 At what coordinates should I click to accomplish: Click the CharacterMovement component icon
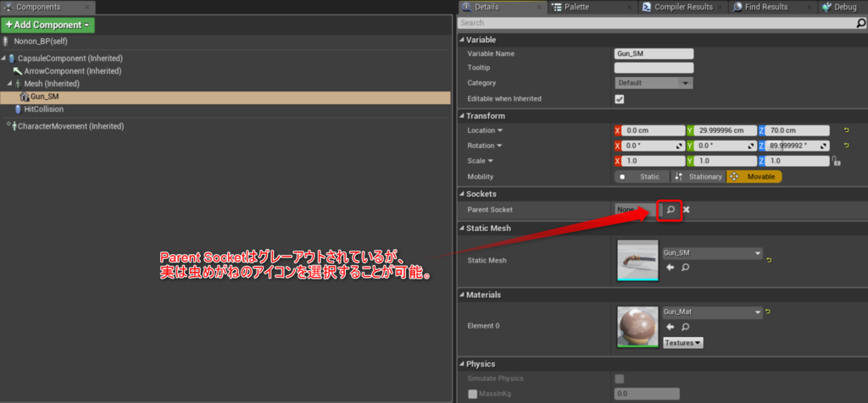14,126
